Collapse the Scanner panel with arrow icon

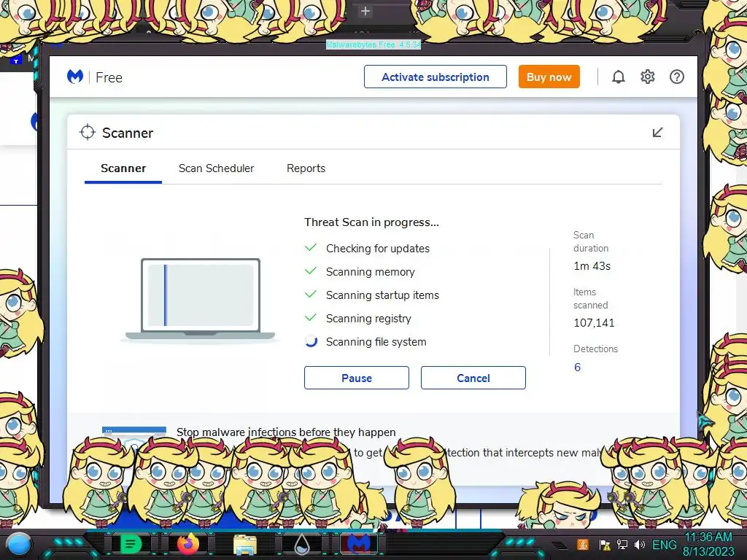point(657,133)
